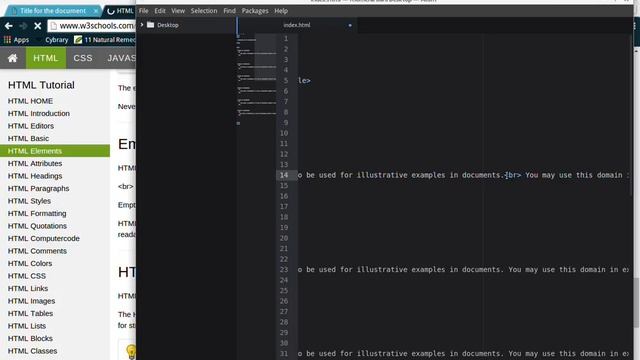Go to W3Schools home via house icon

point(13,58)
